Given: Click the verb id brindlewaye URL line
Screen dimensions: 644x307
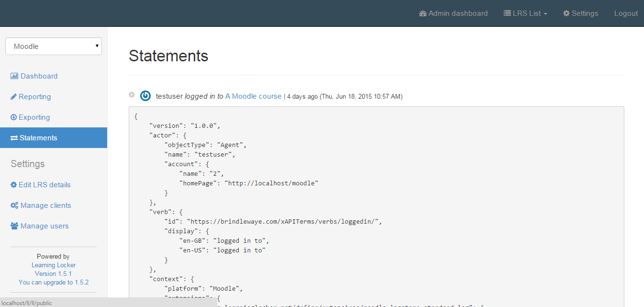Looking at the screenshot, I should (x=274, y=221).
